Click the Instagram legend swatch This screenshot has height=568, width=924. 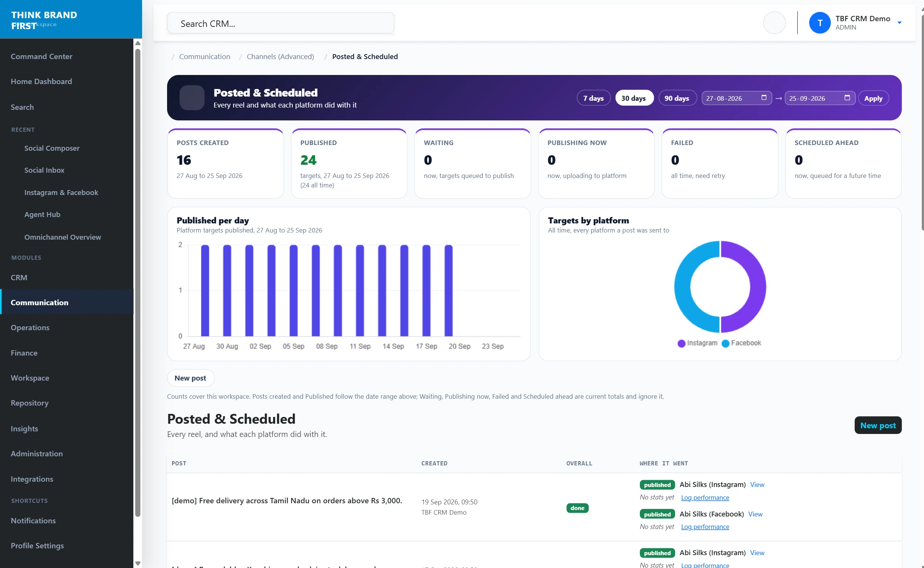pos(681,343)
